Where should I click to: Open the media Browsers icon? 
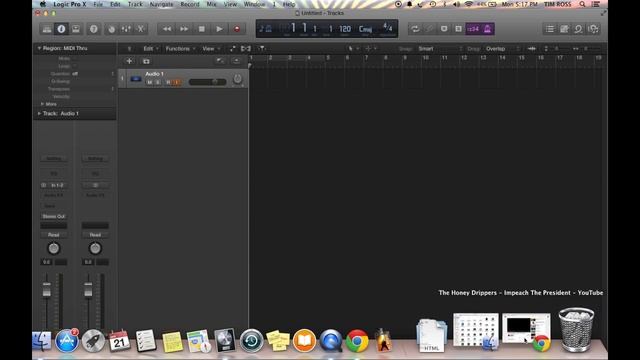click(x=593, y=29)
